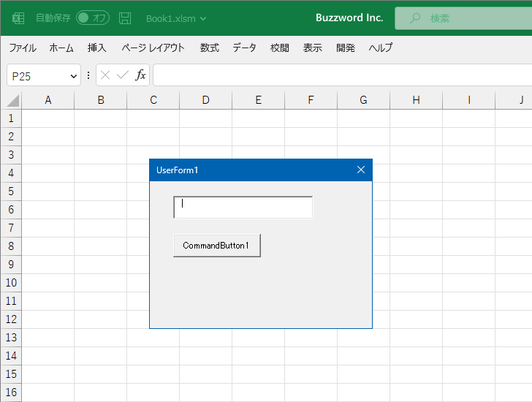Viewport: 532px width, 402px height.
Task: Toggle the AutoSave switch
Action: point(93,18)
